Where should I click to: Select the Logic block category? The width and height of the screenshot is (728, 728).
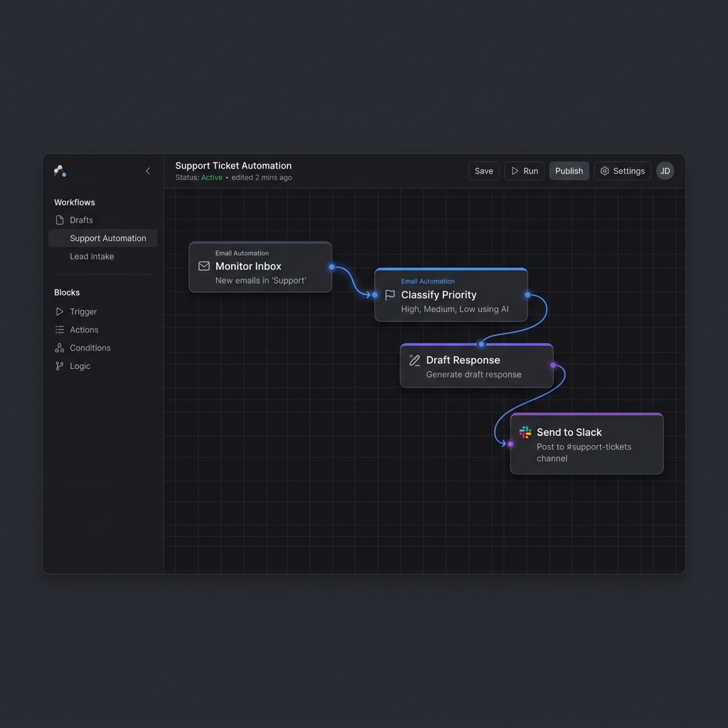point(80,366)
